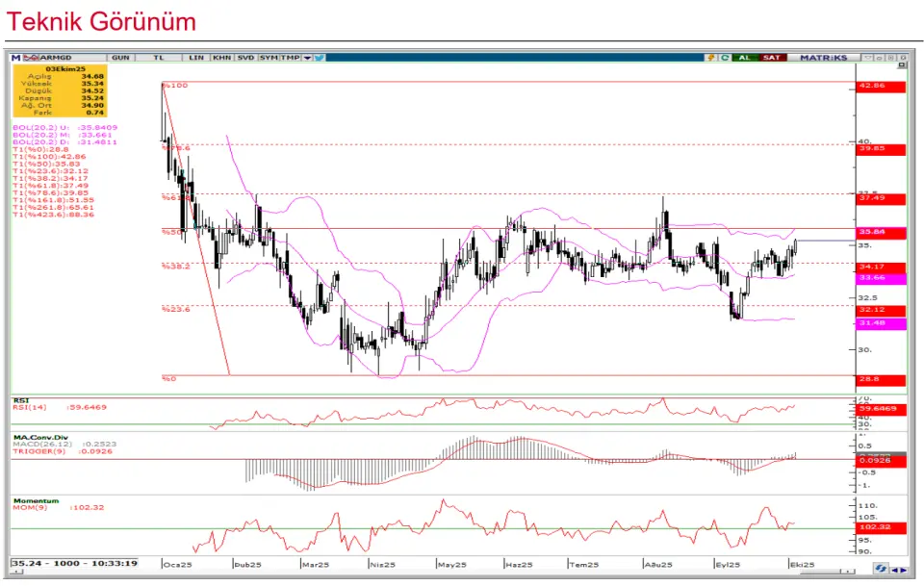Click the M icon in the chart toolbar
Screen dimensions: 924x586
tap(14, 58)
